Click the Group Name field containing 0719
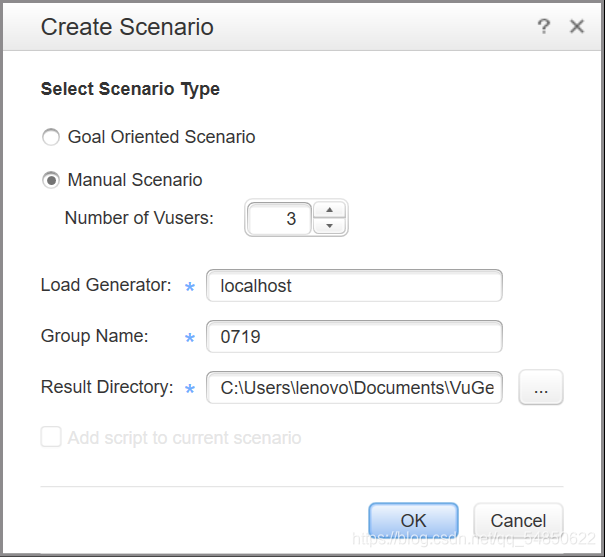 click(x=354, y=337)
